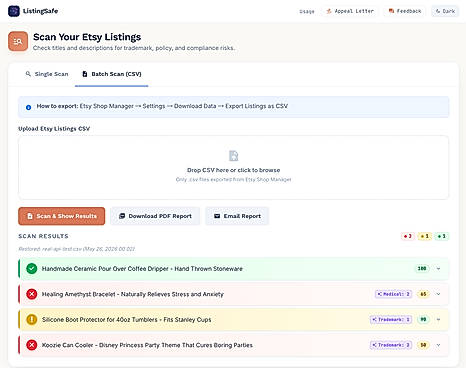Click score 65 badge on Amethyst Bracelet
The height and width of the screenshot is (368, 466).
[x=423, y=294]
